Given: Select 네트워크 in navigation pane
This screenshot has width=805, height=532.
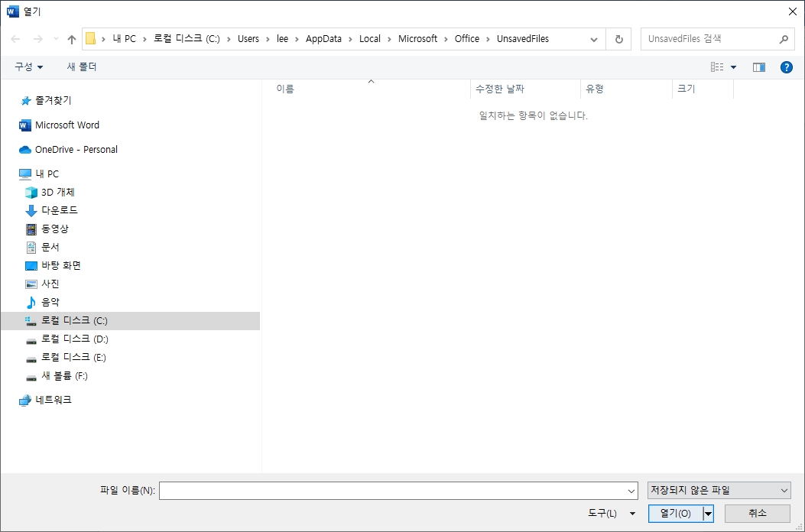Looking at the screenshot, I should (45, 400).
